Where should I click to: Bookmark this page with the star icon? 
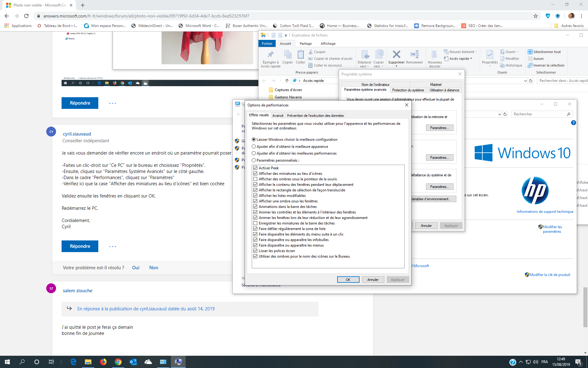pos(536,16)
